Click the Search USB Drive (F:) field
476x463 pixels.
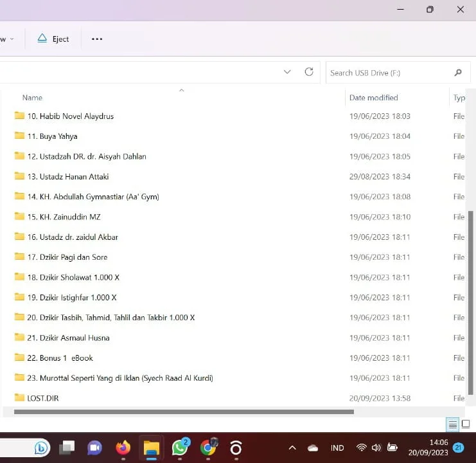point(398,73)
